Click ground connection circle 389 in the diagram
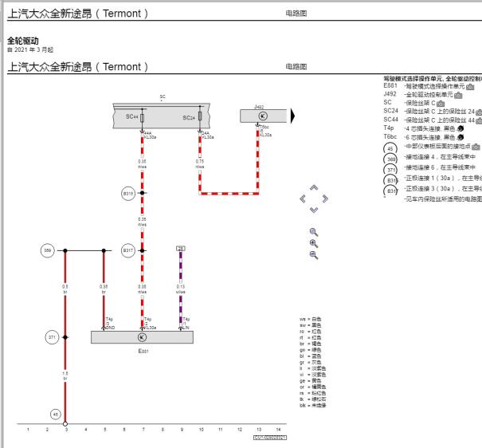 point(47,250)
